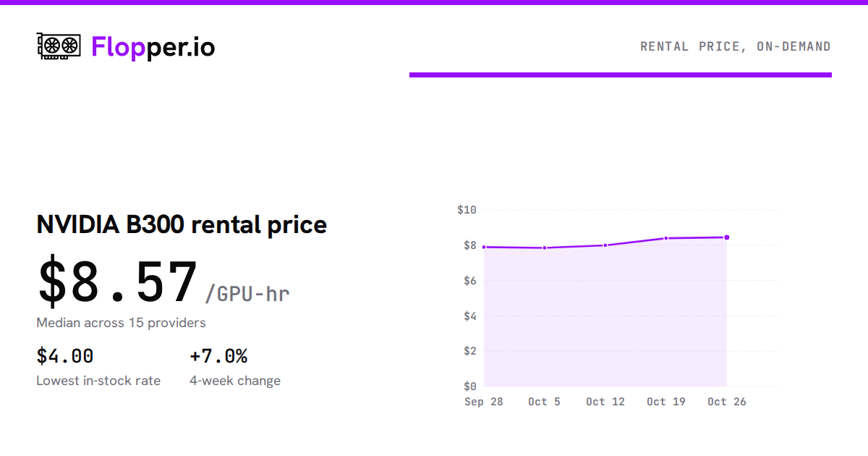Click the $8 y-axis label
This screenshot has width=868, height=456.
(469, 245)
